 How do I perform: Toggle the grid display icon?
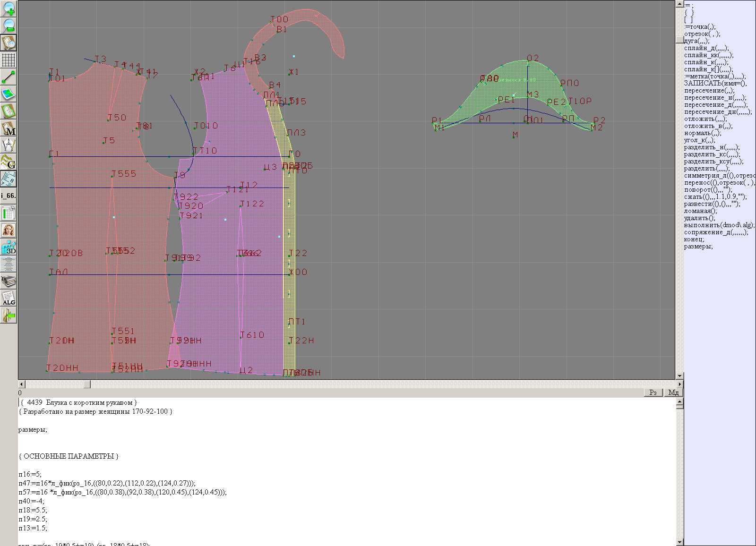coord(9,60)
